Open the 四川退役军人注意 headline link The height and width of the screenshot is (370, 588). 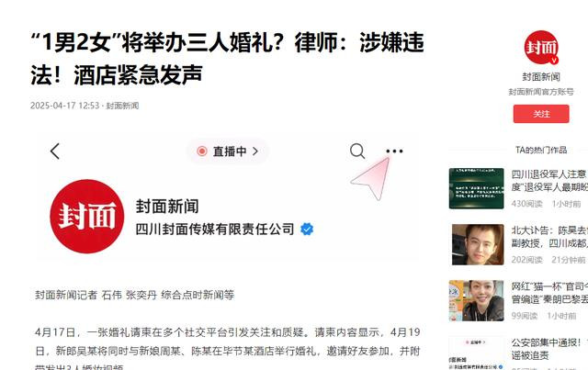click(x=549, y=180)
